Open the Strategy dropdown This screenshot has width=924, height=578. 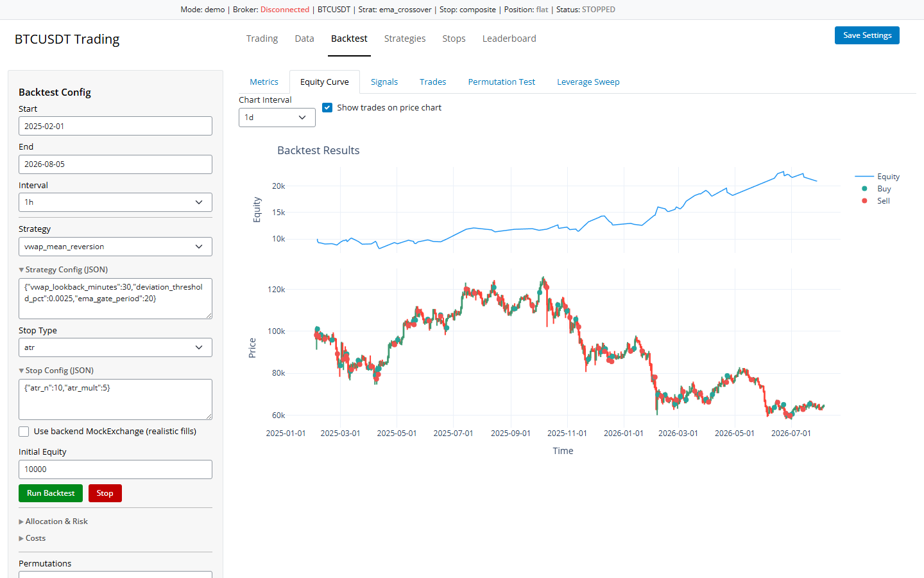116,247
